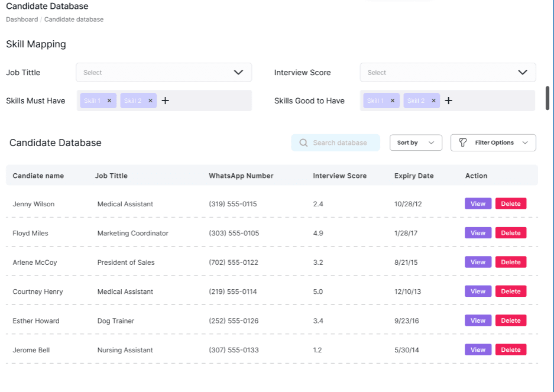The height and width of the screenshot is (392, 554).
Task: Open the Interview Score select dropdown
Action: (448, 73)
